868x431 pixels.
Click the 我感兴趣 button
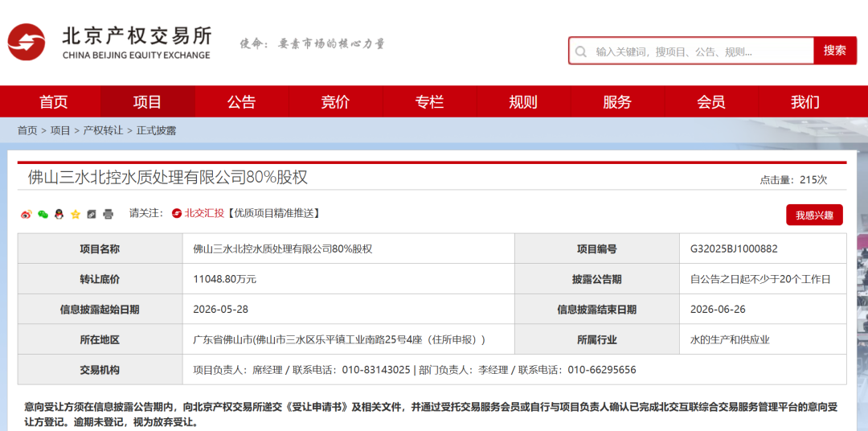[814, 215]
